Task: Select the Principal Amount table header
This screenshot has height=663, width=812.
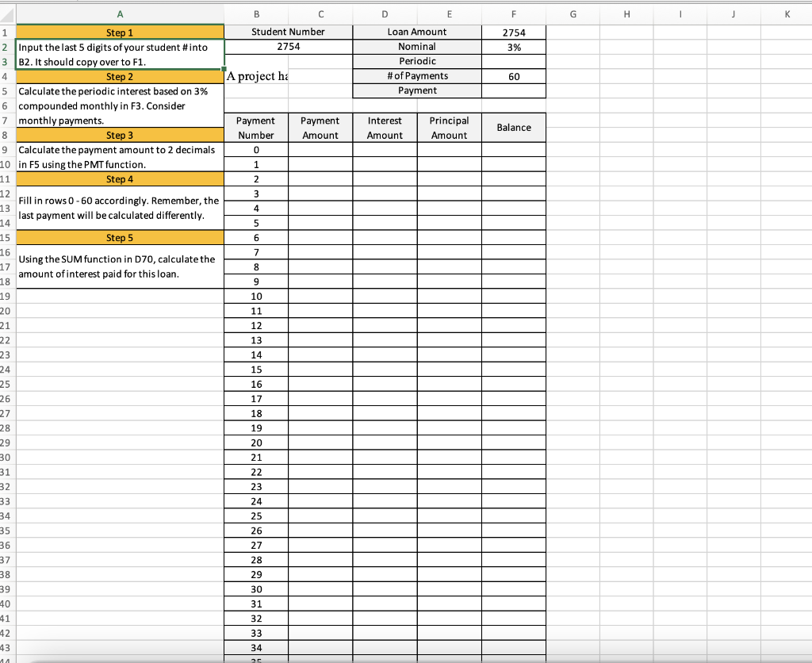Action: (x=449, y=128)
